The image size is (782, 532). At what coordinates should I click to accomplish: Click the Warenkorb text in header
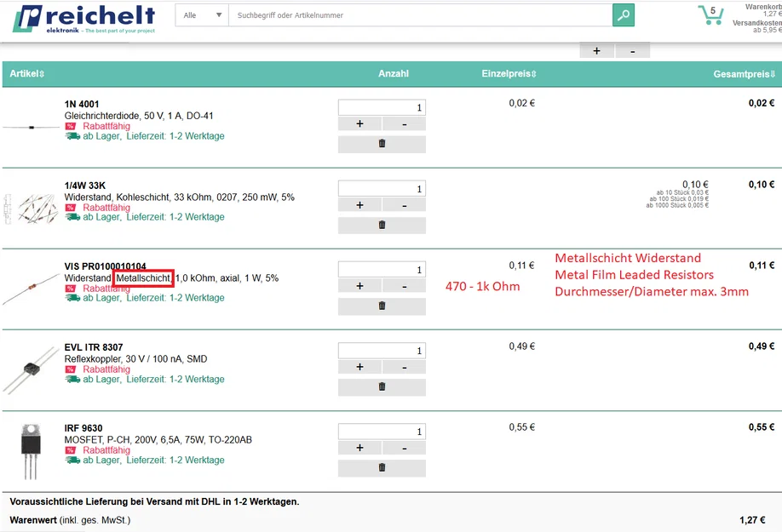[763, 7]
